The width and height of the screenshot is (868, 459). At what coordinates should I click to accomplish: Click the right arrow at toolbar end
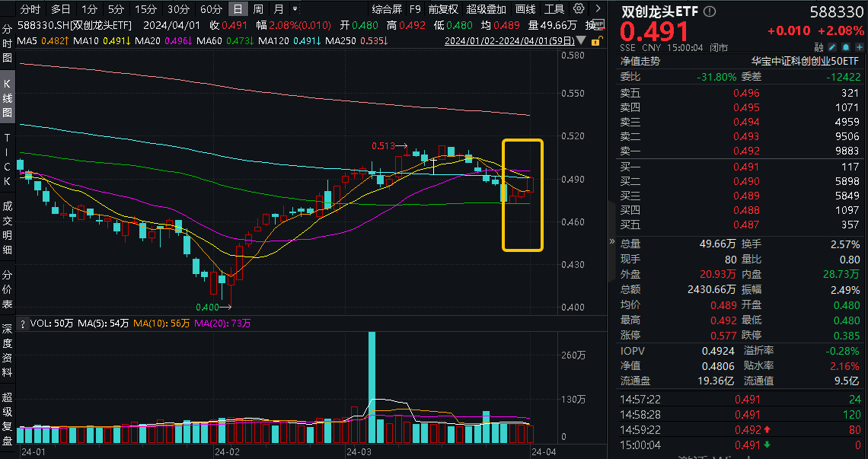pyautogui.click(x=596, y=9)
